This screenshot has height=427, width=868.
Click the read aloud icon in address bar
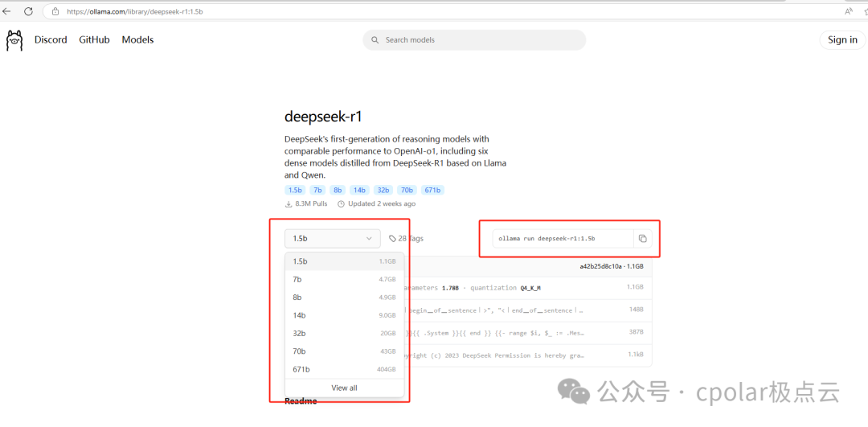849,11
